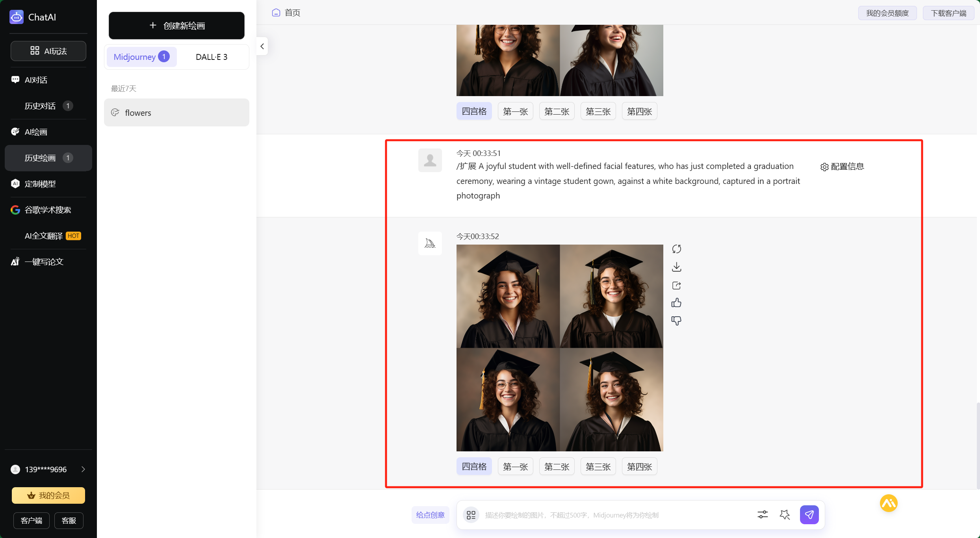Give a thumbs up to the result
The image size is (980, 538).
coord(676,303)
